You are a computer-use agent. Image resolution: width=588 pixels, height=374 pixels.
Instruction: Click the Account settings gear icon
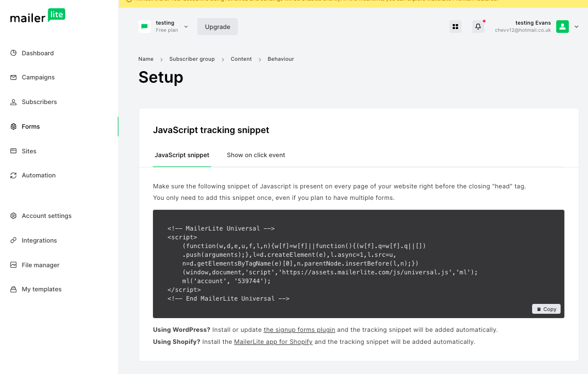click(x=14, y=216)
